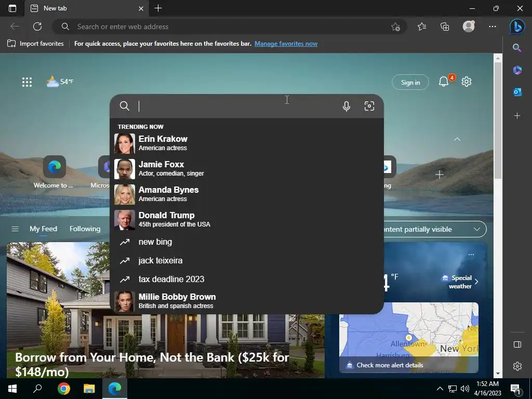Open the profile avatar icon

[469, 26]
